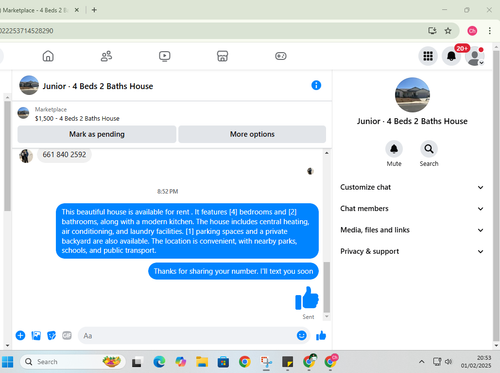Open the emoji picker smiley icon
500x373 pixels.
point(302,335)
